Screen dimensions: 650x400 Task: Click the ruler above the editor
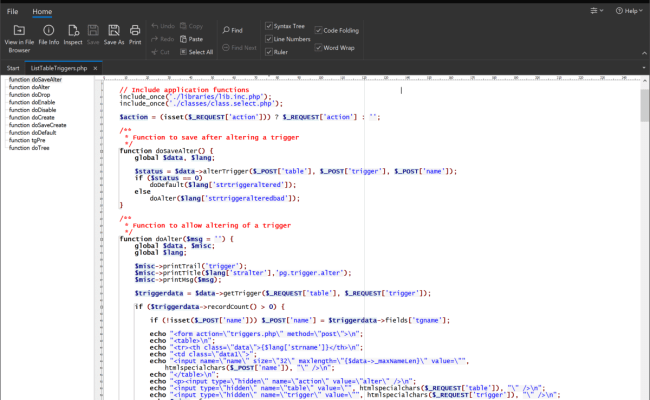coord(371,78)
